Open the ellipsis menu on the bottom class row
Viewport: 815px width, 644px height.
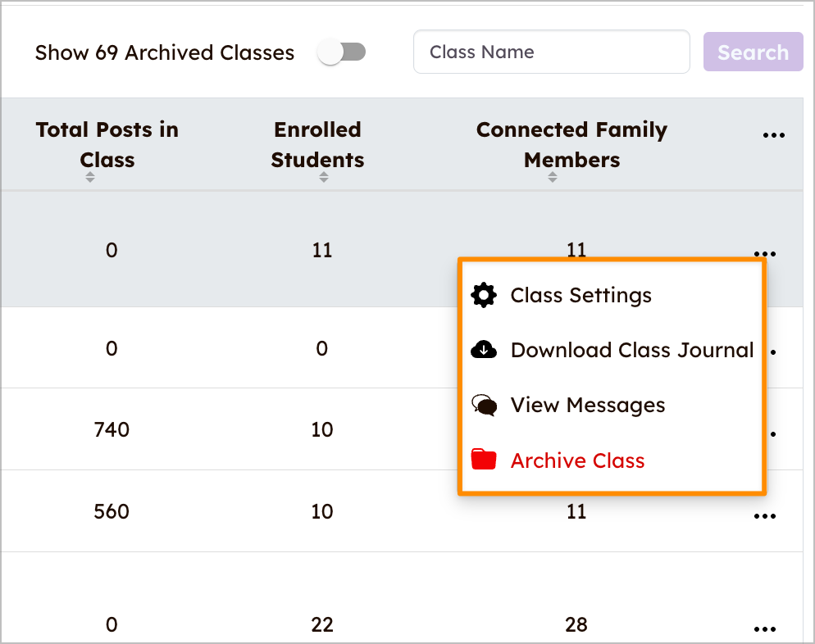point(764,629)
